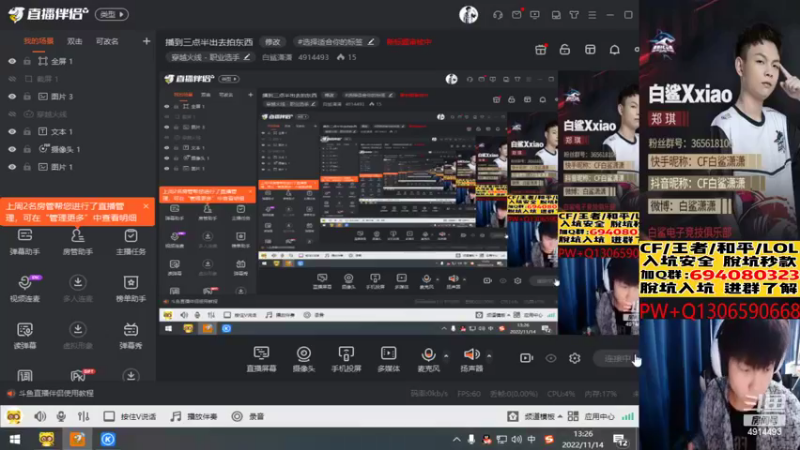Screen dimensions: 800x450
Task: Switch to the 可改名 scene tab
Action: pyautogui.click(x=107, y=41)
